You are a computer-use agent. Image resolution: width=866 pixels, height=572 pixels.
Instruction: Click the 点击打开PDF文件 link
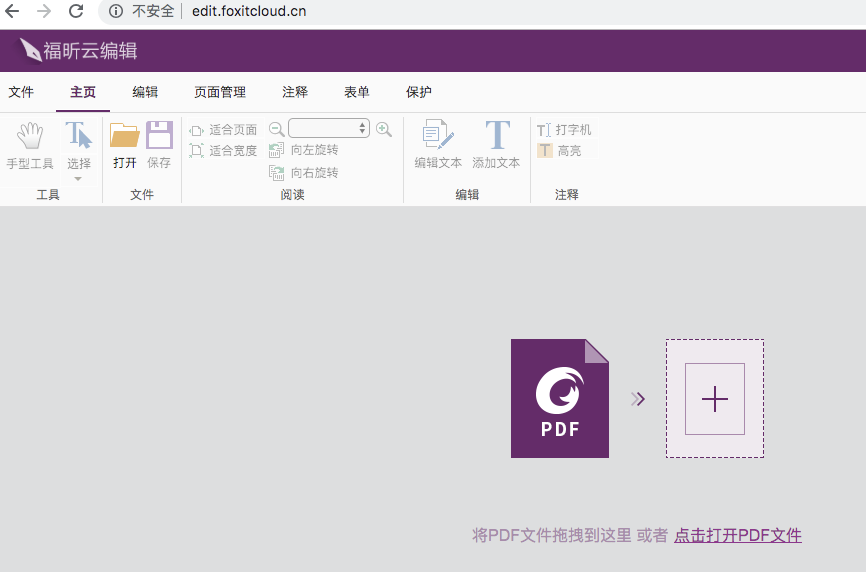tap(738, 535)
